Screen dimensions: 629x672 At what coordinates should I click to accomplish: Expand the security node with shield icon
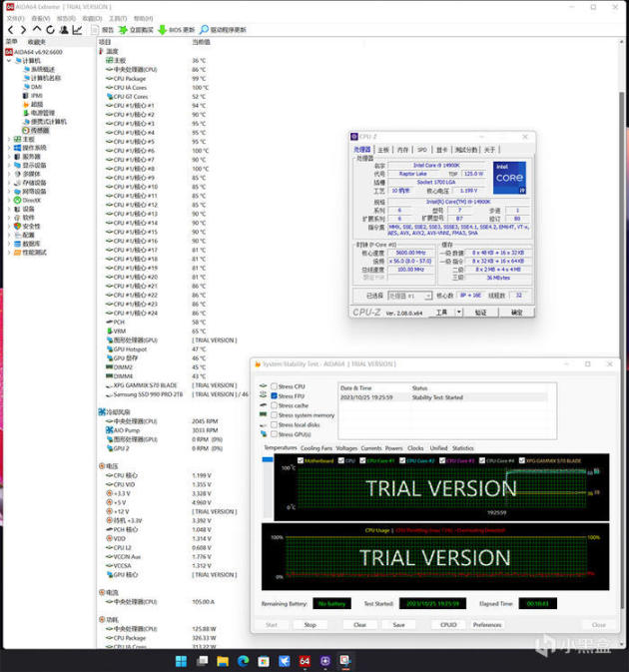9,227
